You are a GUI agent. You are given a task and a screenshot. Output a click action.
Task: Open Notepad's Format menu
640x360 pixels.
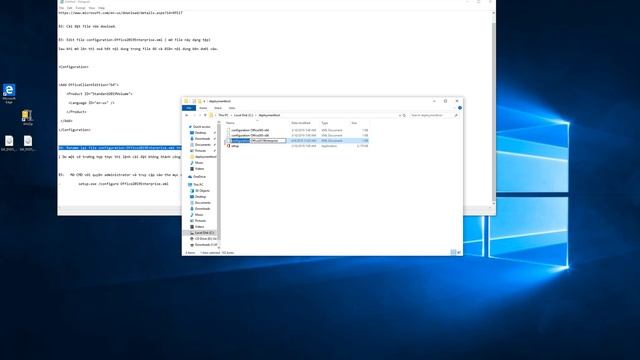tap(81, 8)
